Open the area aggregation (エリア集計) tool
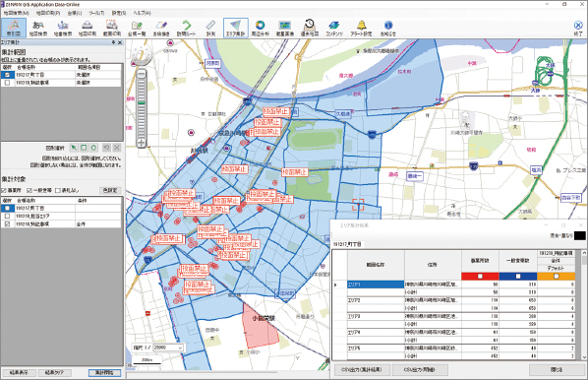This screenshot has width=588, height=380. tap(236, 28)
